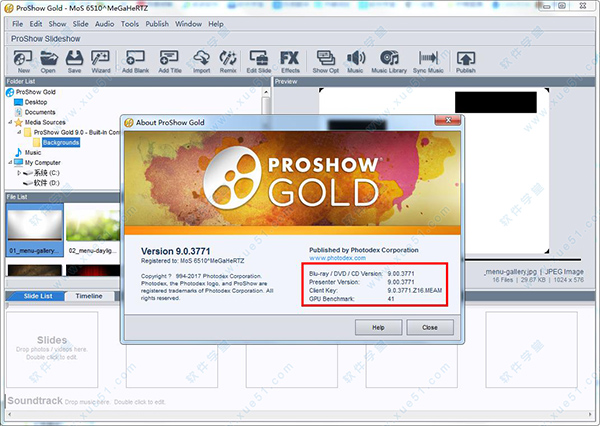Open the Publish menu
The height and width of the screenshot is (426, 600).
point(157,24)
